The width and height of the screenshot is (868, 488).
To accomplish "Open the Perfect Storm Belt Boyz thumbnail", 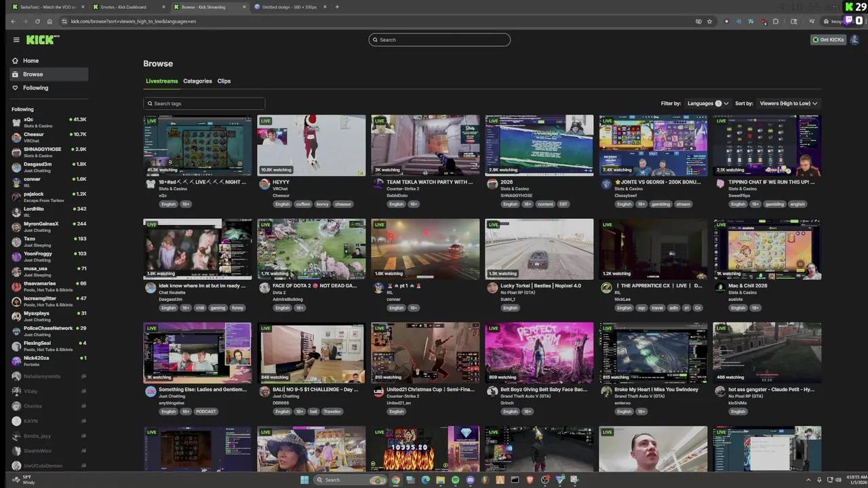I will (539, 352).
